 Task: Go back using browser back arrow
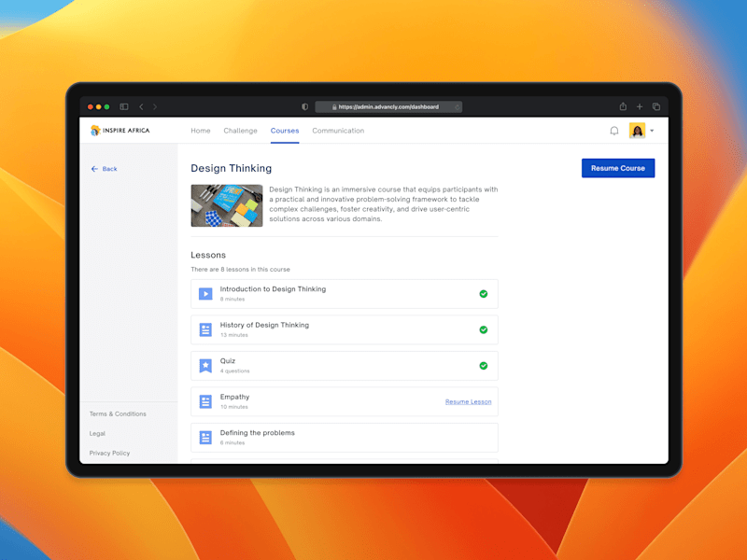point(141,106)
